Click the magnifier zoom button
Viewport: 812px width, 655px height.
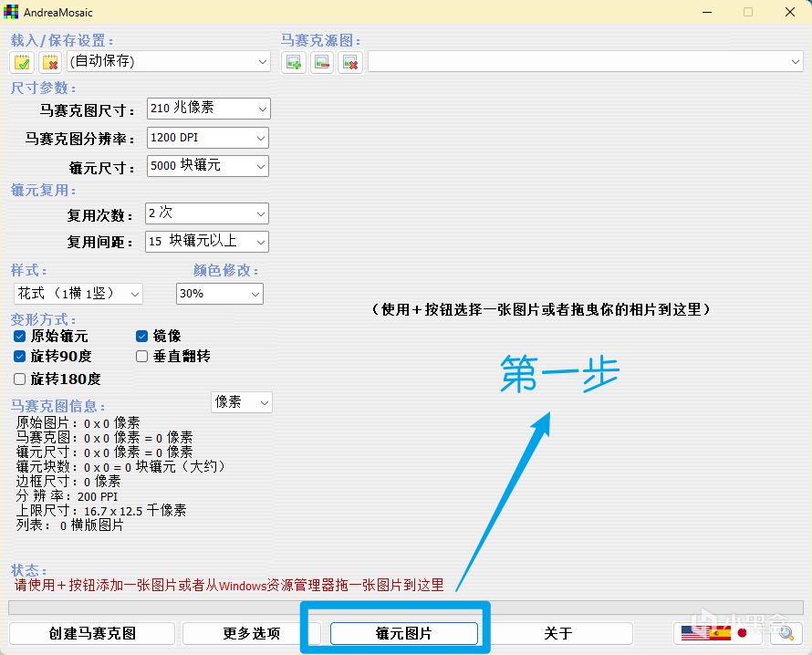(x=786, y=633)
